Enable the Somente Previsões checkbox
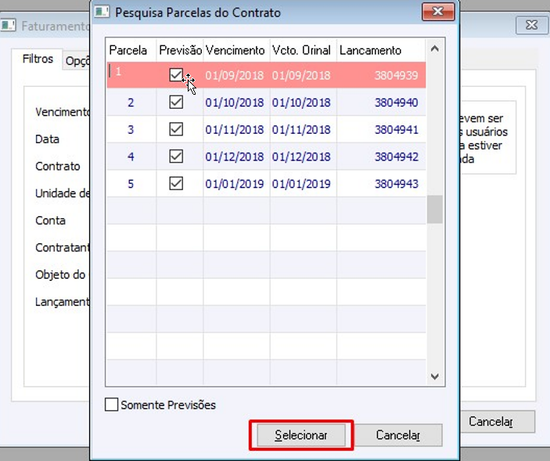 coord(112,405)
